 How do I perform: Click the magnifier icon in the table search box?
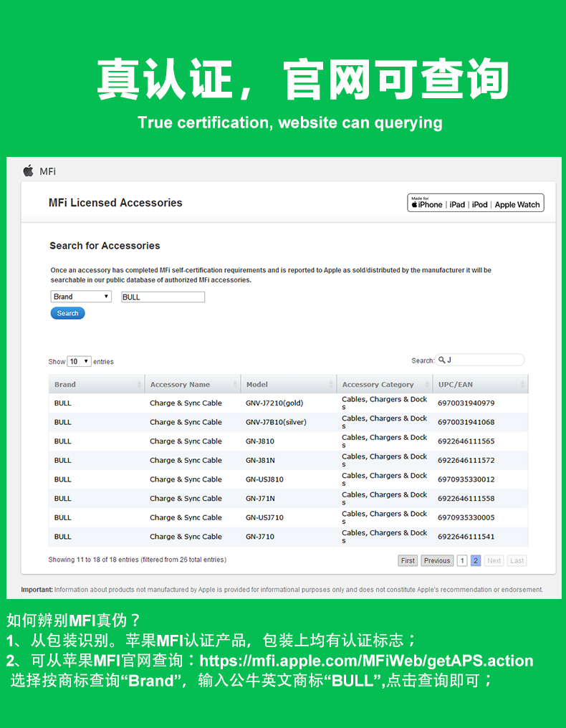pyautogui.click(x=441, y=360)
